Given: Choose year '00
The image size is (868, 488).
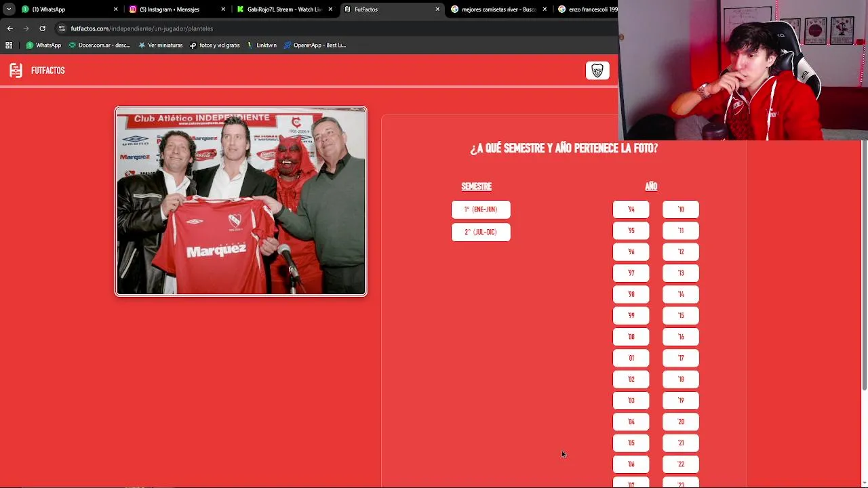Looking at the screenshot, I should click(631, 337).
